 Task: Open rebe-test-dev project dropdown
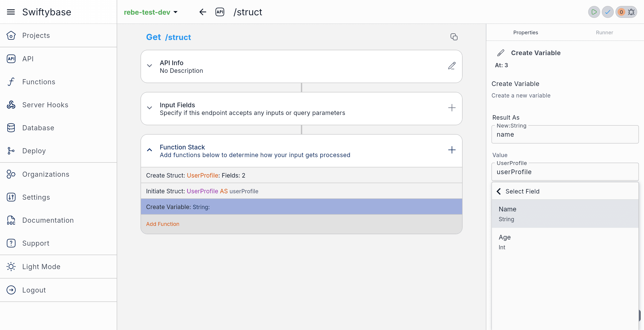pos(151,12)
